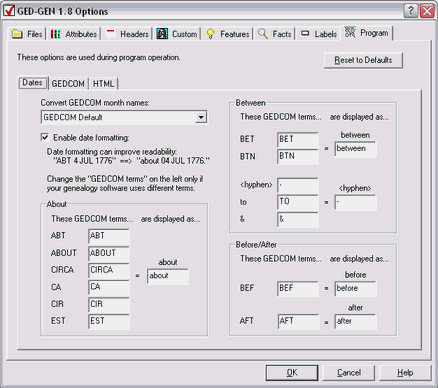Close the Options dialog with X button
This screenshot has width=438, height=388.
(427, 11)
